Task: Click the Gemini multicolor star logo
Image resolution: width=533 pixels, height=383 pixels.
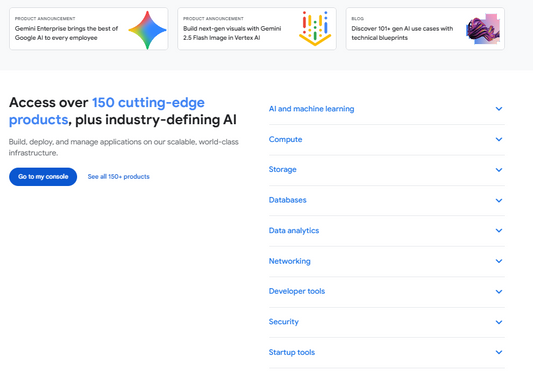Action: click(147, 30)
